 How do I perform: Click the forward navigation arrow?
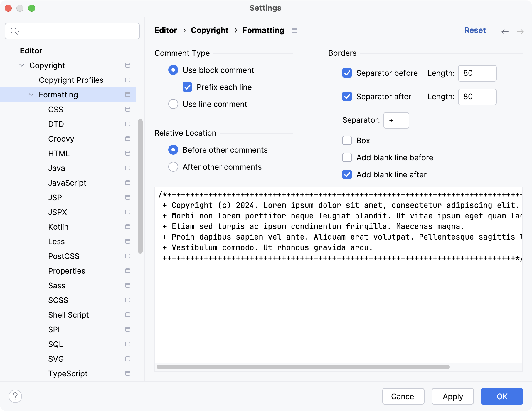coord(520,31)
